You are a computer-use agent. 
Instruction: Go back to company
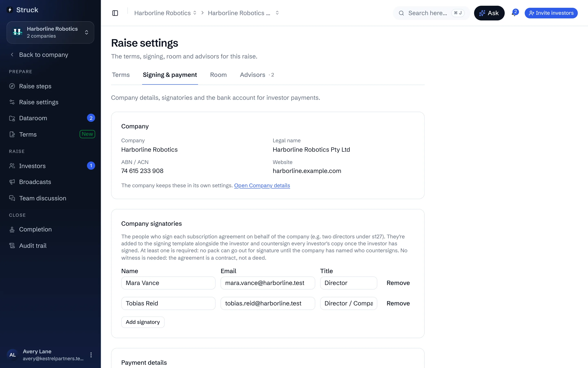[43, 55]
